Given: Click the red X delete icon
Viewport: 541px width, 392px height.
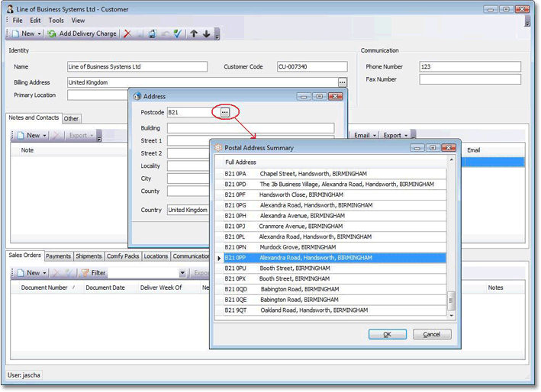Looking at the screenshot, I should [x=127, y=34].
